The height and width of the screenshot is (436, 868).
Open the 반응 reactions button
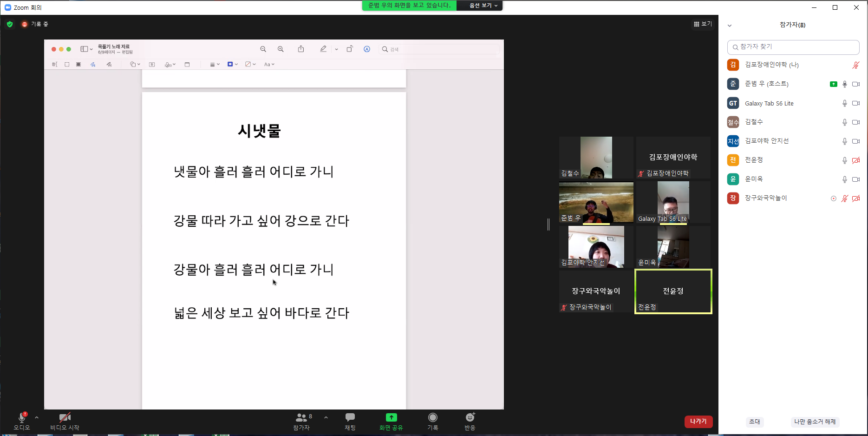470,421
